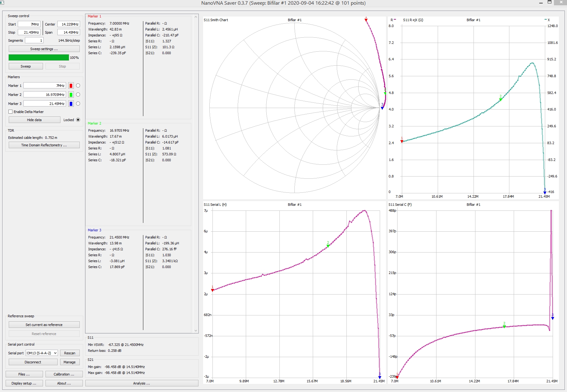Image resolution: width=567 pixels, height=392 pixels.
Task: Enable the Delta Marker checkbox
Action: 11,112
